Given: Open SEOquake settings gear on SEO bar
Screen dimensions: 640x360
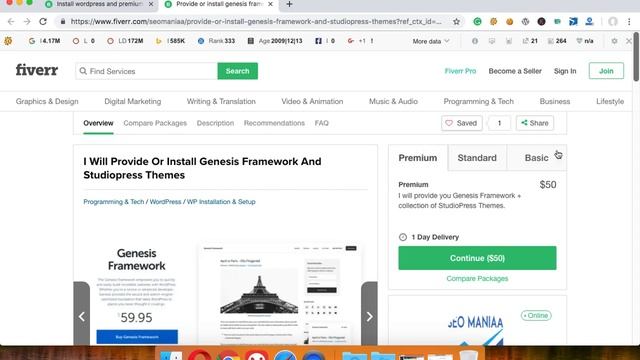Looking at the screenshot, I should tap(614, 41).
